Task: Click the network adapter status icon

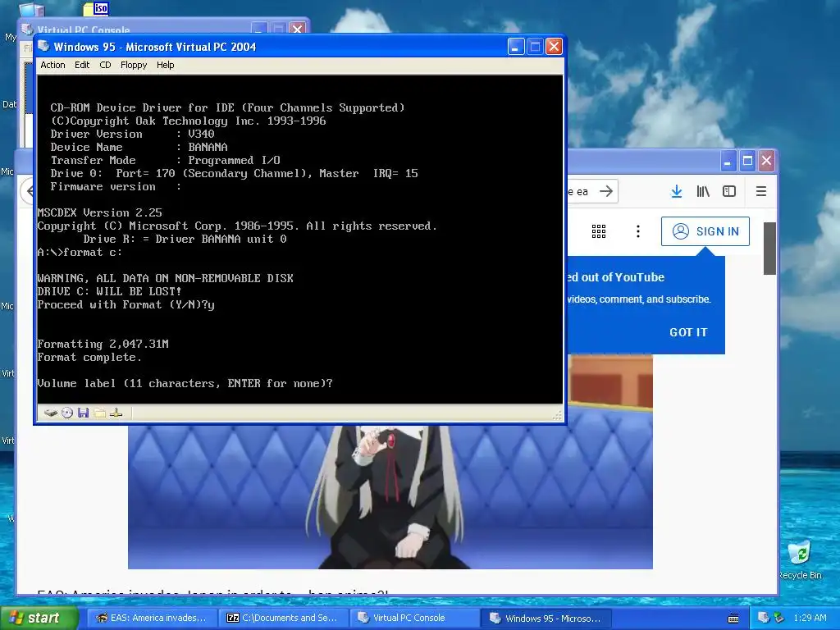Action: pos(116,413)
